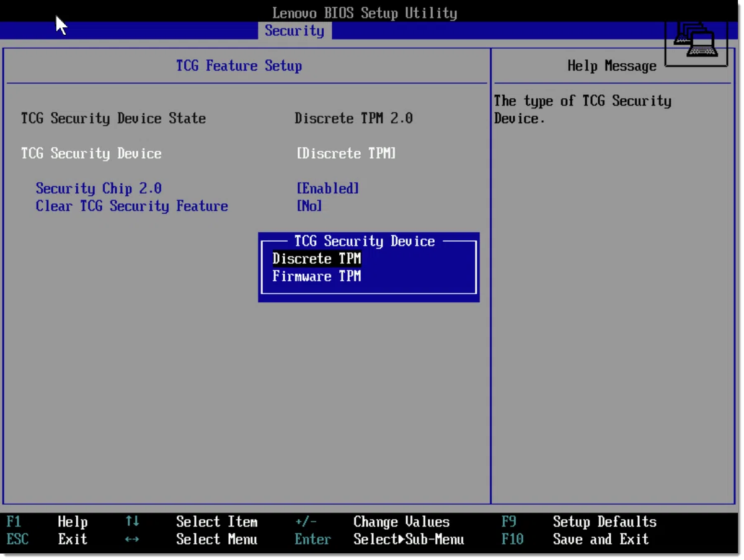Click the Discrete TPM 2.0 device state text
The height and width of the screenshot is (560, 744).
point(353,118)
